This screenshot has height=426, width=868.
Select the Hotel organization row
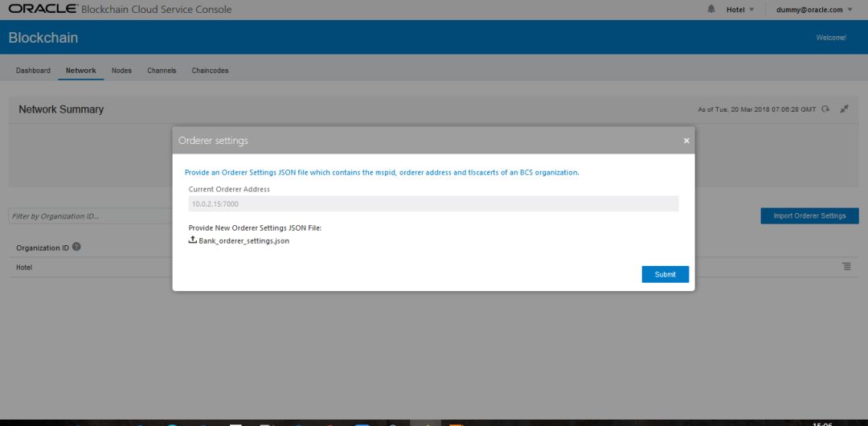tap(433, 267)
